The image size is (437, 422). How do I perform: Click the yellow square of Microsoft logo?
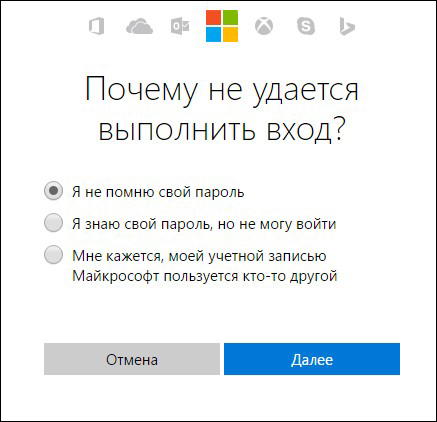tap(230, 34)
